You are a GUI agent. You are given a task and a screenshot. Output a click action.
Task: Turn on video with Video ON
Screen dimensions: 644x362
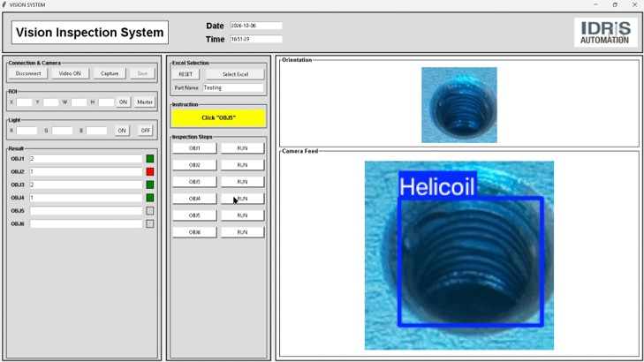pyautogui.click(x=70, y=73)
